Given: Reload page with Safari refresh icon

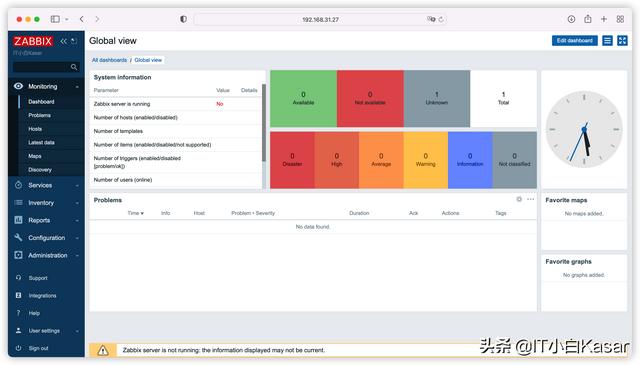Looking at the screenshot, I should pos(441,19).
